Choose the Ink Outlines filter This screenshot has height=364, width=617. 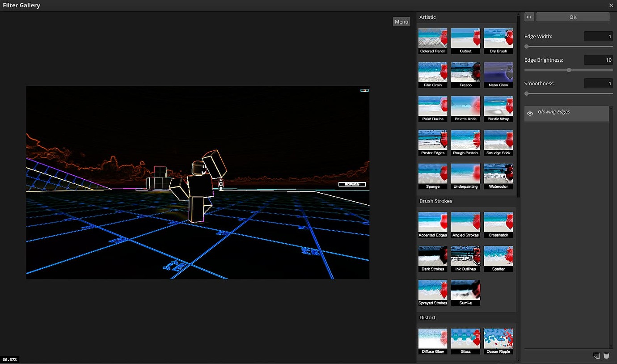465,256
